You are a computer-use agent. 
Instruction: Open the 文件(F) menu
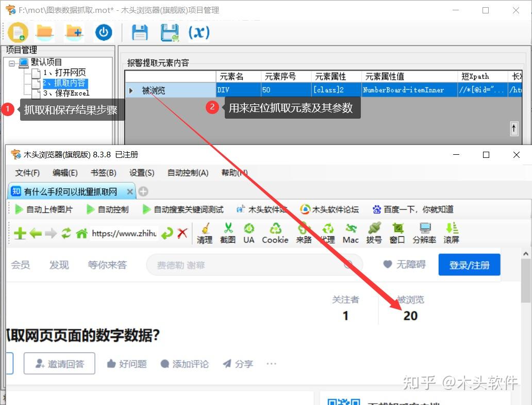(27, 173)
